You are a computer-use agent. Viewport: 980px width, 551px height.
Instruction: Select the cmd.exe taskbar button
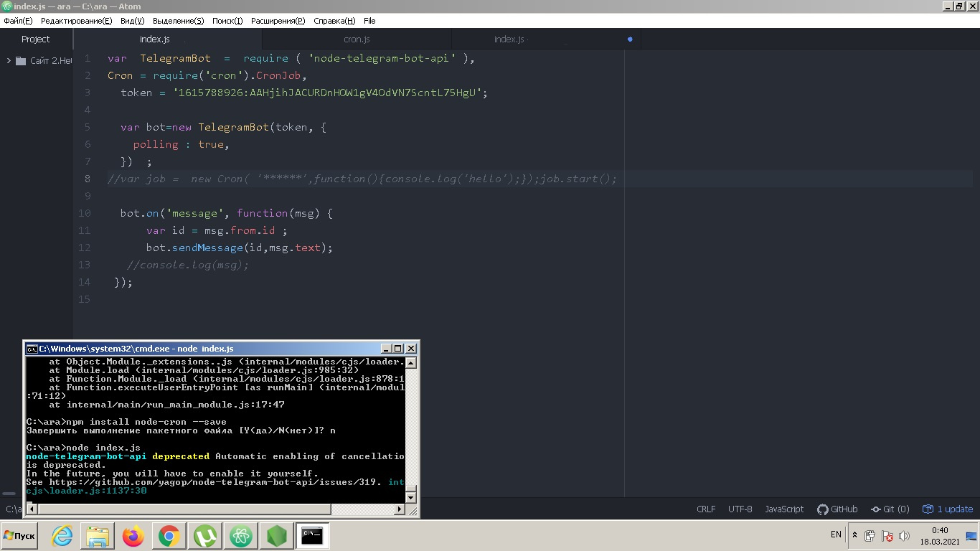pyautogui.click(x=313, y=536)
